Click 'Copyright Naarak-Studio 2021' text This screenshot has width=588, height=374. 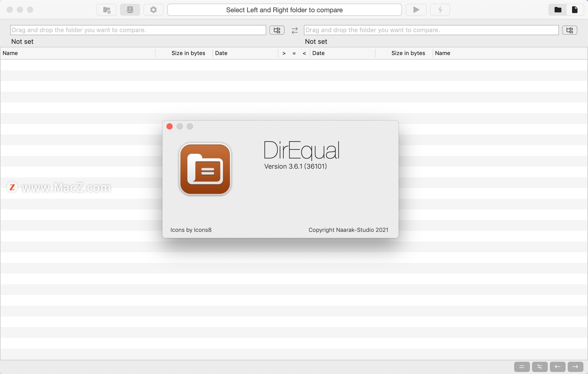[348, 230]
